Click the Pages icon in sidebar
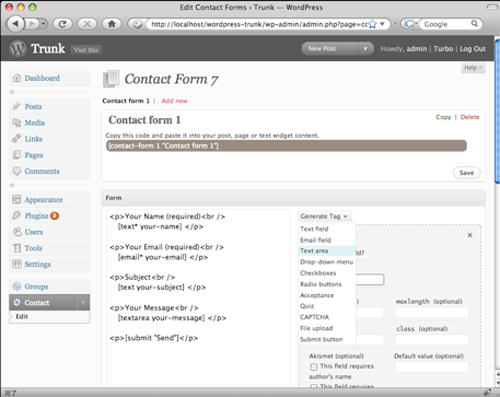 pos(16,155)
